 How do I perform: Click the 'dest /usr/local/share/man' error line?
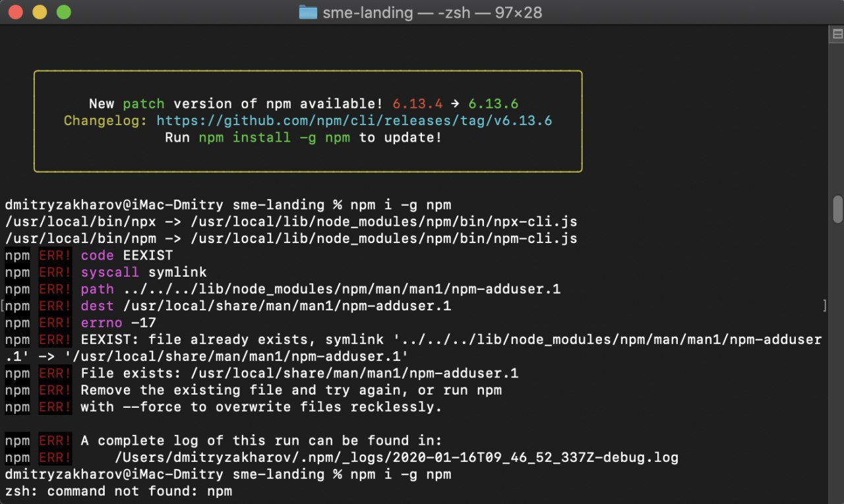click(x=228, y=306)
